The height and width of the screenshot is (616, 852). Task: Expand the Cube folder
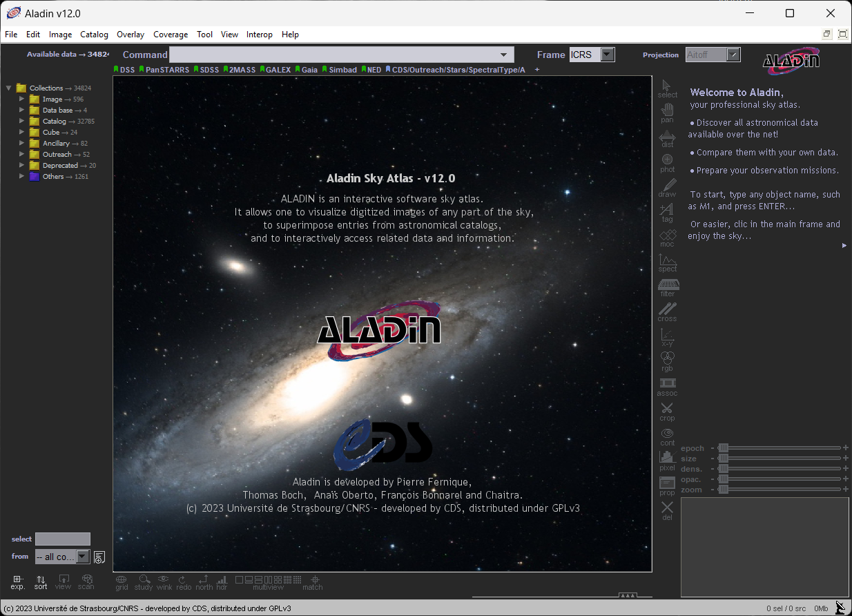point(21,132)
